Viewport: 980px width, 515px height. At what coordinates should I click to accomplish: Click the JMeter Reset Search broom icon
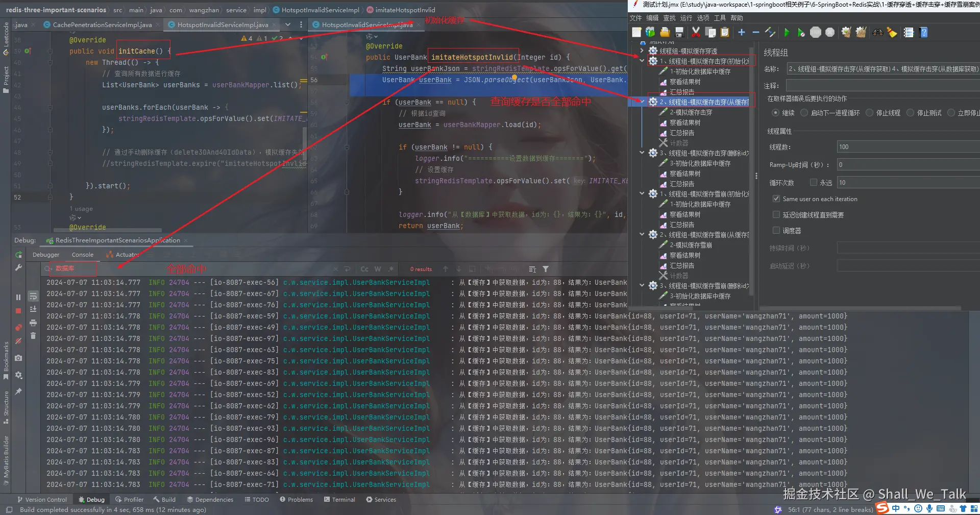tap(892, 32)
